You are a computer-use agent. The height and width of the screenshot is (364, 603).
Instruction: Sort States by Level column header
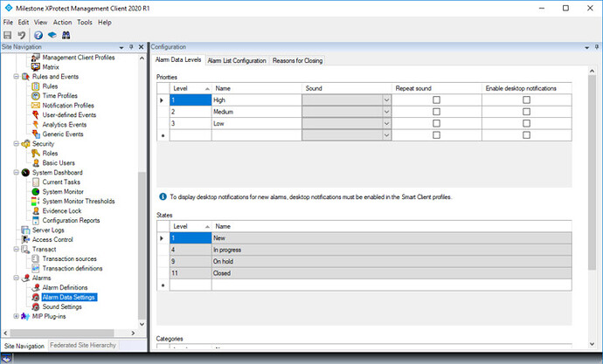(x=191, y=227)
